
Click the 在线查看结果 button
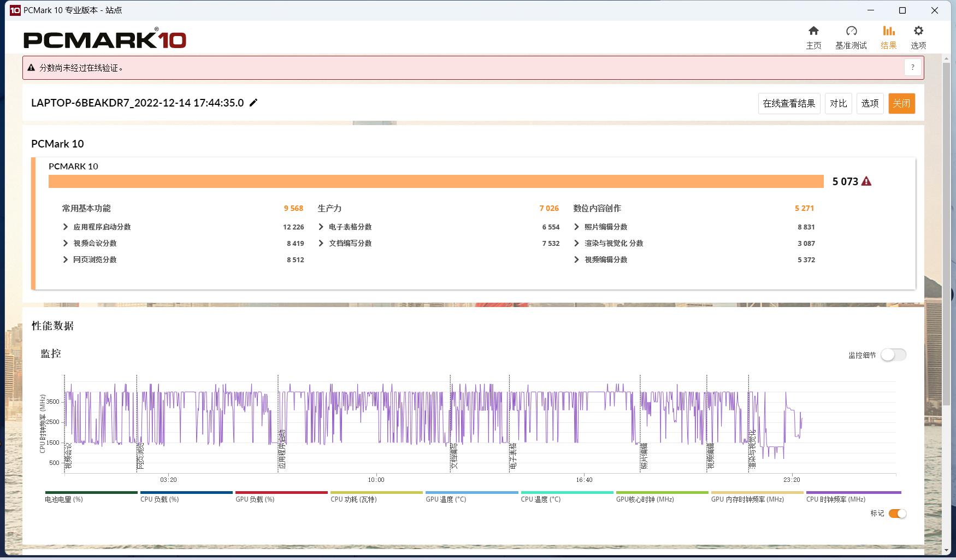pos(789,103)
